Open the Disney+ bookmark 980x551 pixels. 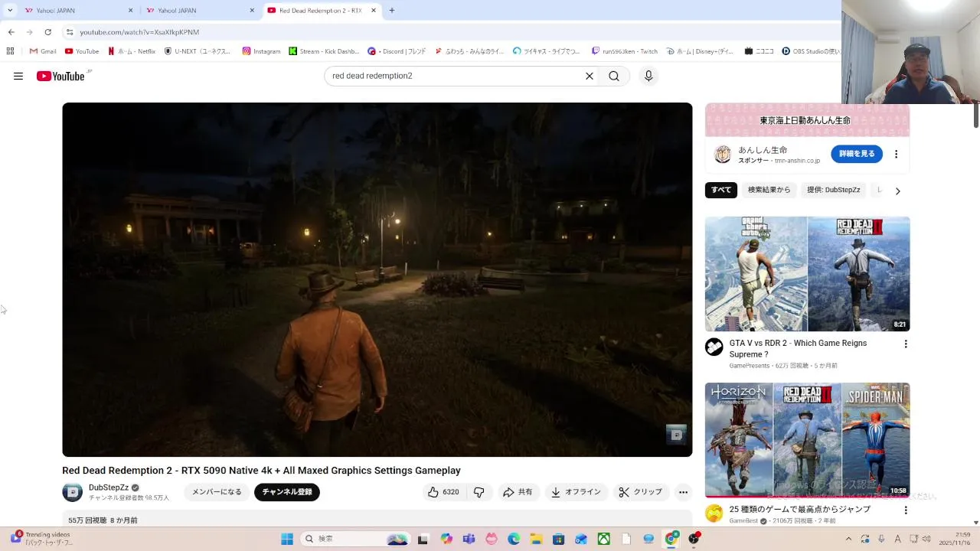(x=701, y=51)
